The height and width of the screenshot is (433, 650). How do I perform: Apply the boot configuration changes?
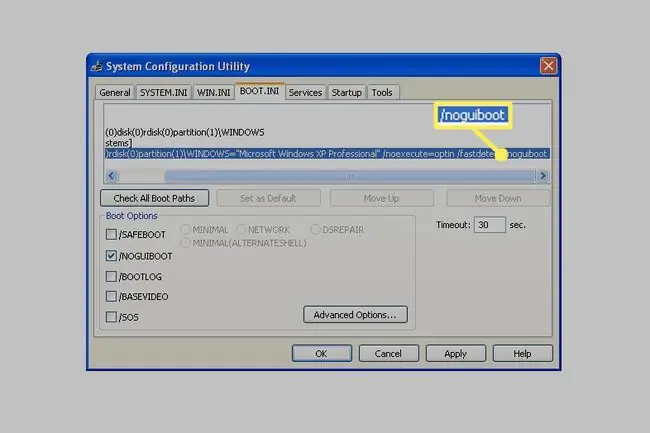click(x=456, y=354)
